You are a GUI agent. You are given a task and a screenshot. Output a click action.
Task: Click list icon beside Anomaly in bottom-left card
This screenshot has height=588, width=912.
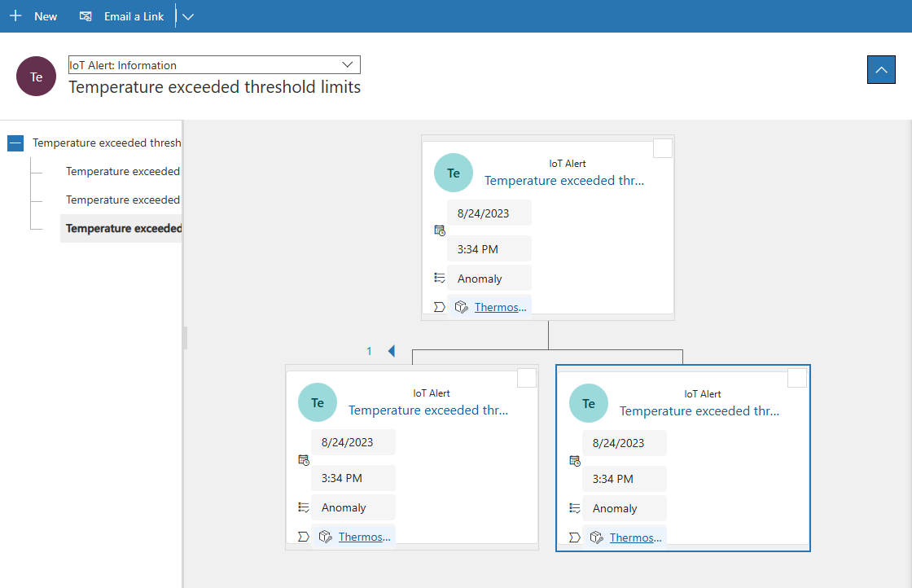pyautogui.click(x=304, y=507)
